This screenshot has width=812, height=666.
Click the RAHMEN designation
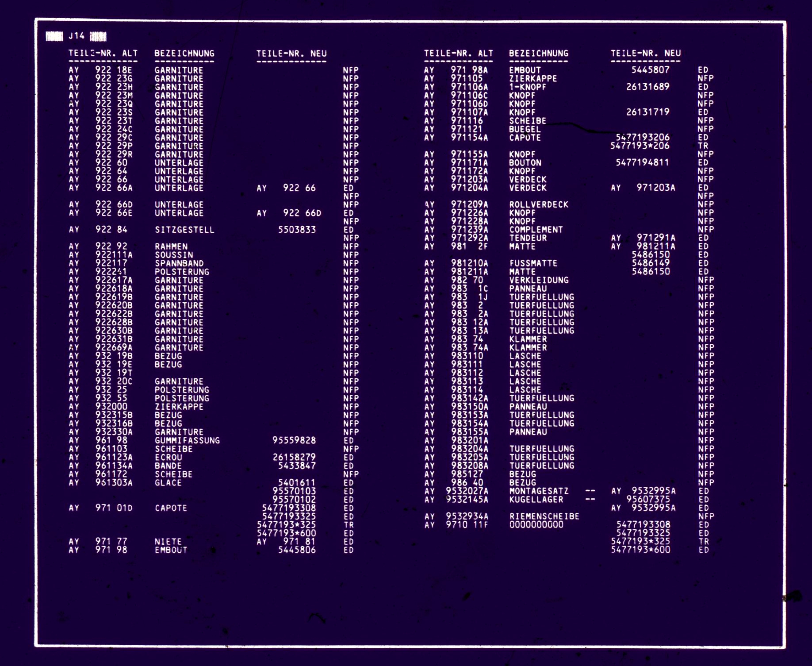[x=171, y=247]
